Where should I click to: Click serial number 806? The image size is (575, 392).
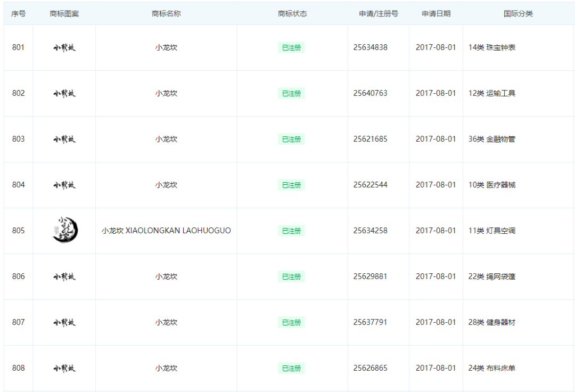18,276
